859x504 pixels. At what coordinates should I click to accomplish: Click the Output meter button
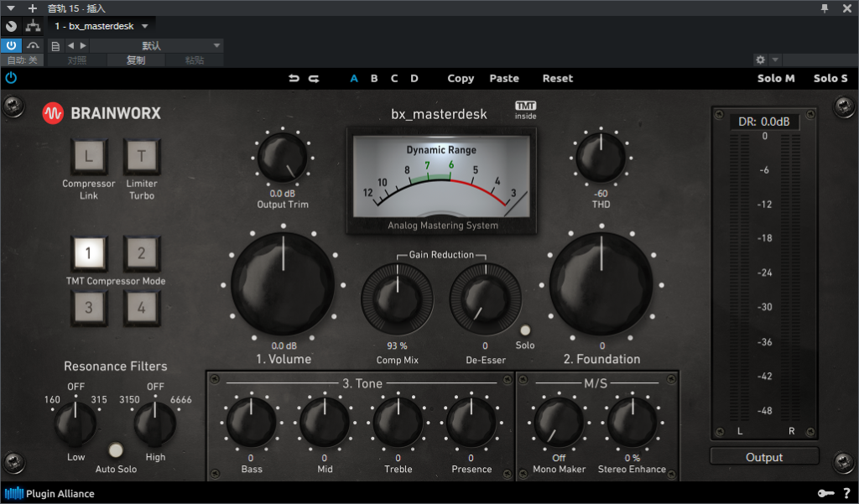pyautogui.click(x=764, y=457)
